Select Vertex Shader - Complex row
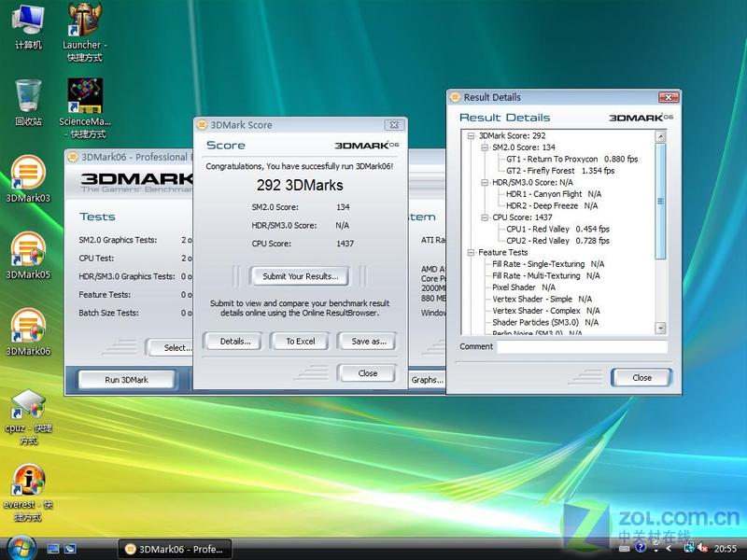The width and height of the screenshot is (747, 560). (x=546, y=311)
